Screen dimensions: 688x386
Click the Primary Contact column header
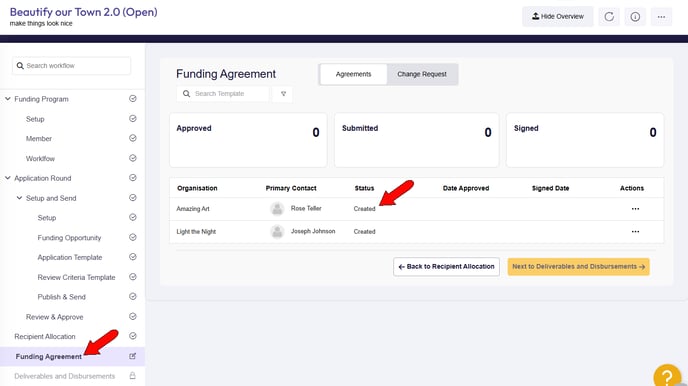tap(291, 188)
